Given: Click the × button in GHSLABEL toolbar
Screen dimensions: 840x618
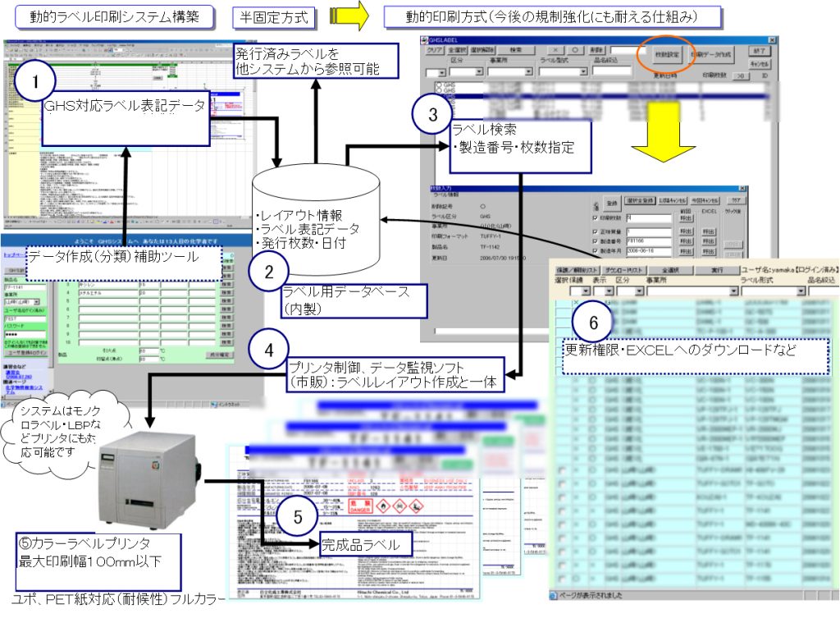Looking at the screenshot, I should (555, 51).
